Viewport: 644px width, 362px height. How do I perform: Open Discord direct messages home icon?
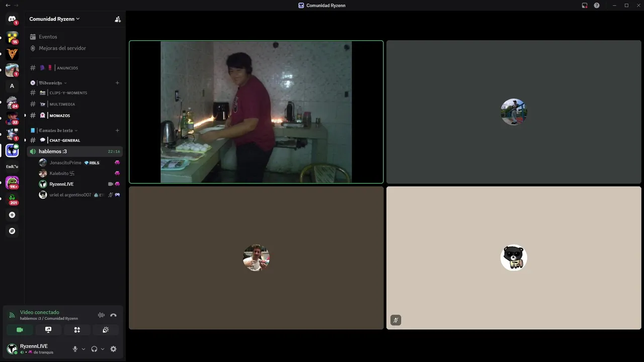point(12,19)
